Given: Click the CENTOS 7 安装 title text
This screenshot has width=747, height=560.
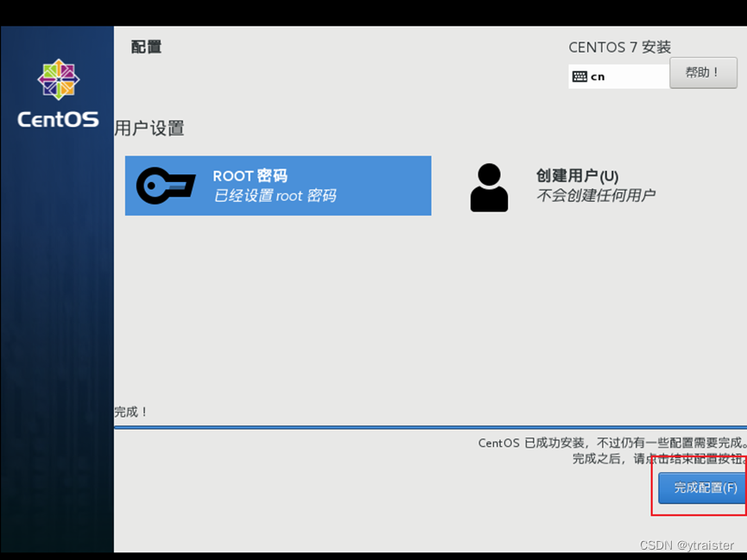Looking at the screenshot, I should pos(620,47).
